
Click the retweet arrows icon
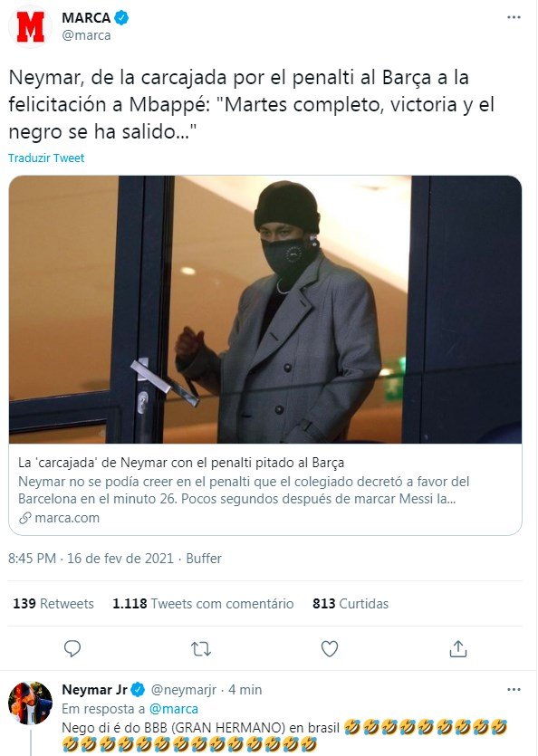tap(201, 649)
